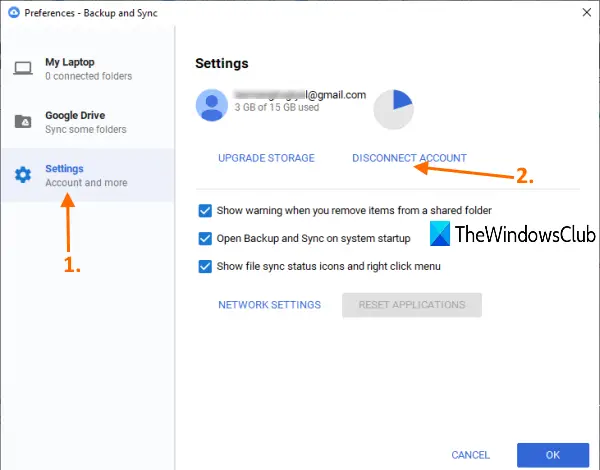
Task: Click the Settings gear icon
Action: (x=23, y=175)
